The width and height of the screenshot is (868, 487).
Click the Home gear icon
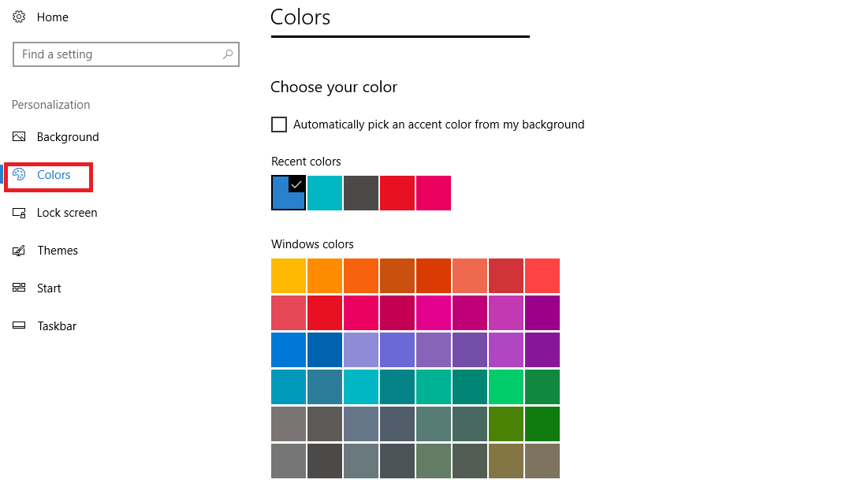(x=19, y=17)
